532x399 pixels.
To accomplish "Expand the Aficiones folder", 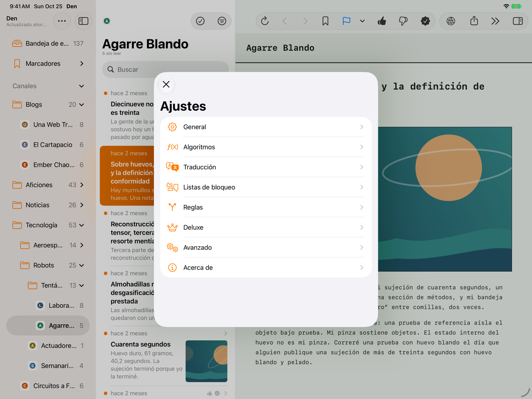I will coord(82,185).
